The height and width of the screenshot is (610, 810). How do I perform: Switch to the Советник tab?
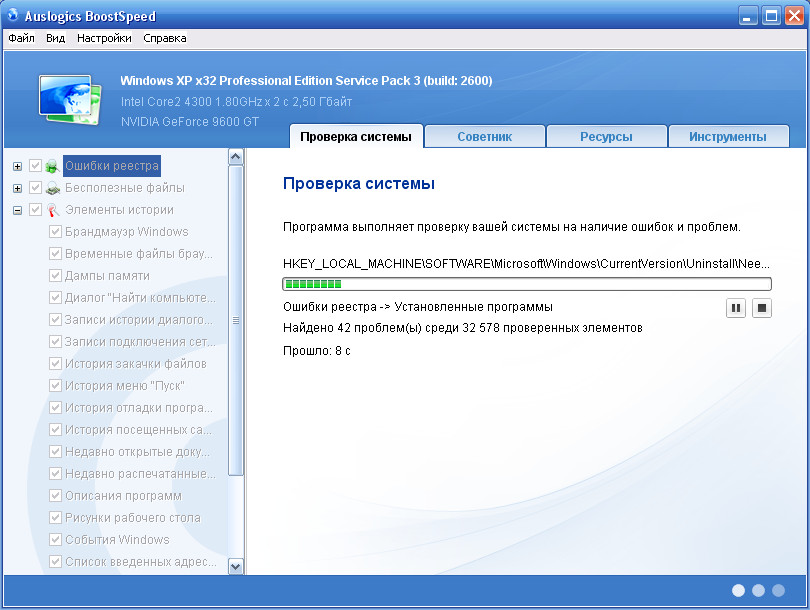click(x=485, y=137)
